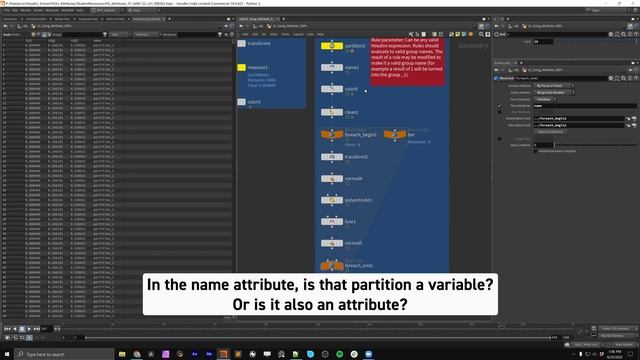640x360 pixels.
Task: Select the foreach_begin1 node
Action: pyautogui.click(x=332, y=134)
